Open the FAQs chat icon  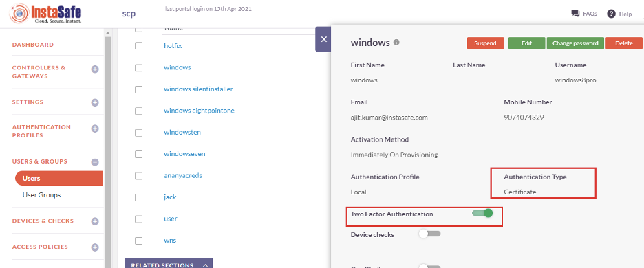click(575, 14)
